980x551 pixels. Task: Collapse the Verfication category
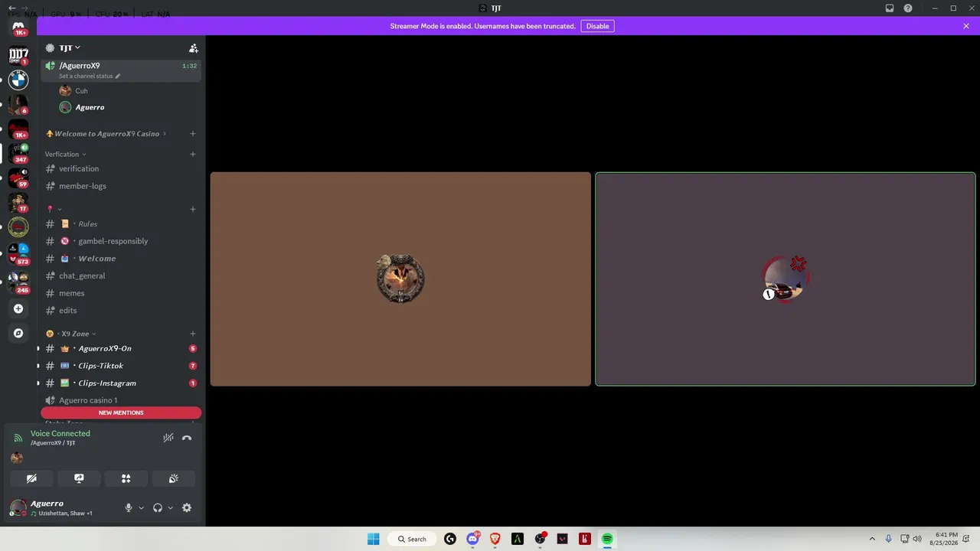click(65, 154)
